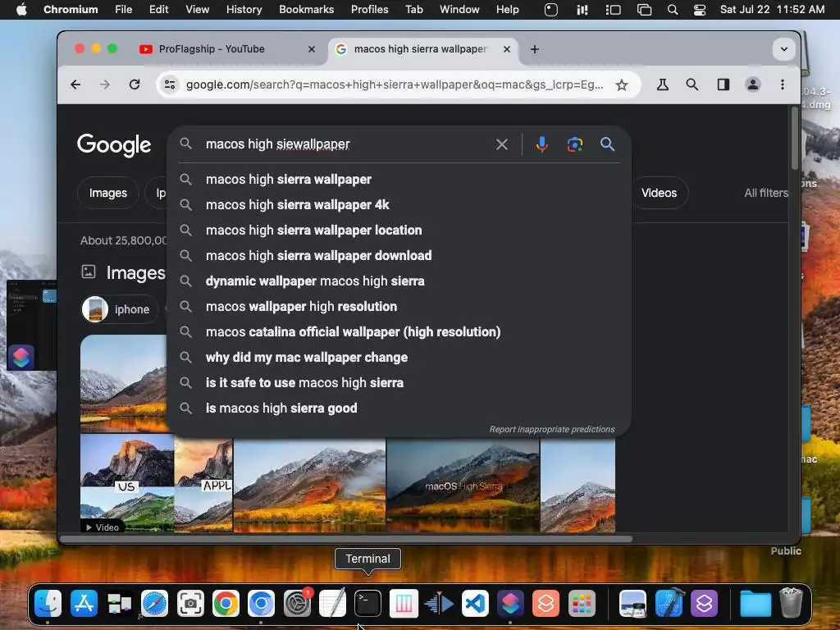
Task: Submit search with blue magnifier icon
Action: point(607,144)
